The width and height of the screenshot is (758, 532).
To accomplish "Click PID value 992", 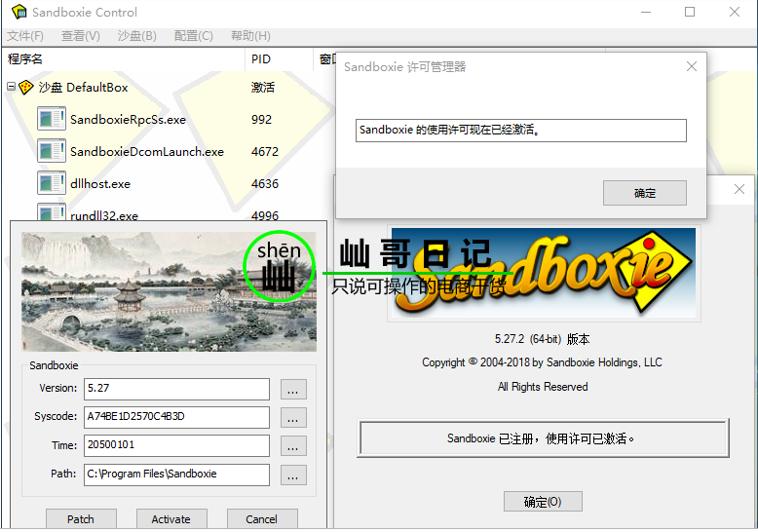I will (x=261, y=120).
